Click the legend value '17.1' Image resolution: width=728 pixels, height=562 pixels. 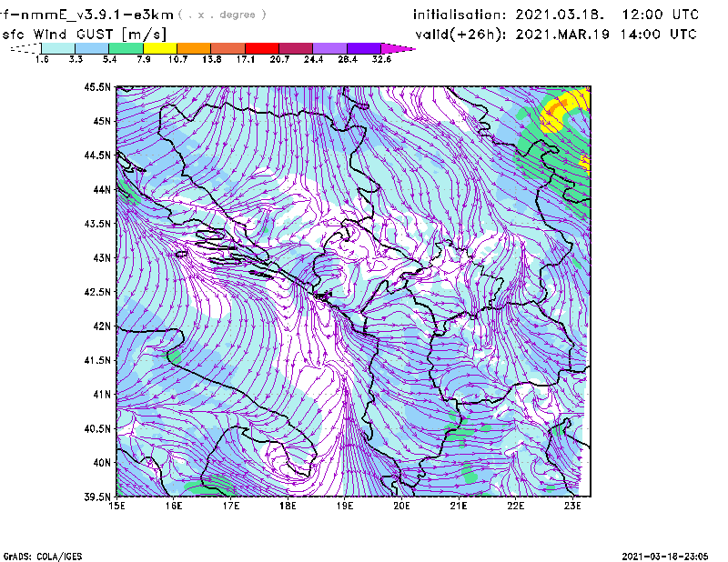click(245, 59)
